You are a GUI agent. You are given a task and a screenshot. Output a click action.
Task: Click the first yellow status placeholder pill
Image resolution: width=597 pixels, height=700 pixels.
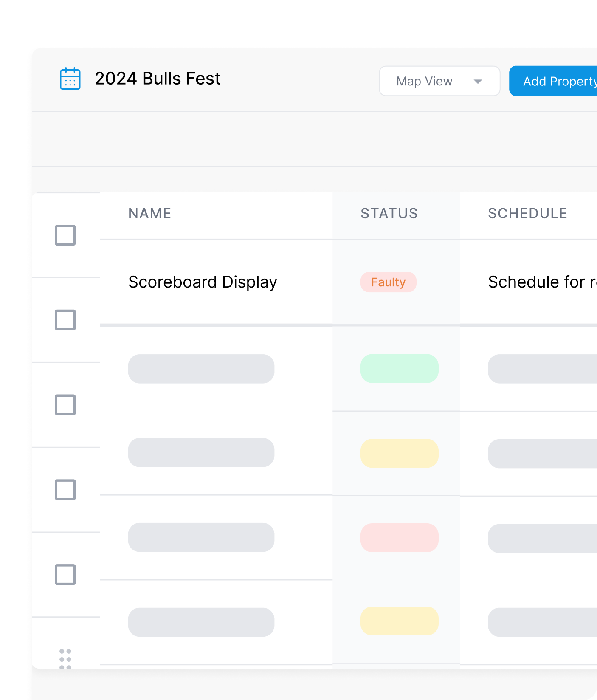tap(399, 453)
